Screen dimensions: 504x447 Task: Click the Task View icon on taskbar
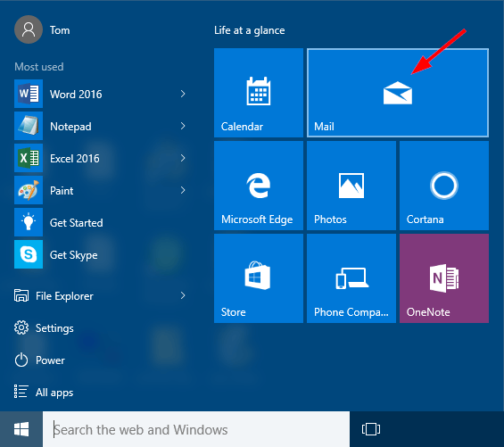371,429
